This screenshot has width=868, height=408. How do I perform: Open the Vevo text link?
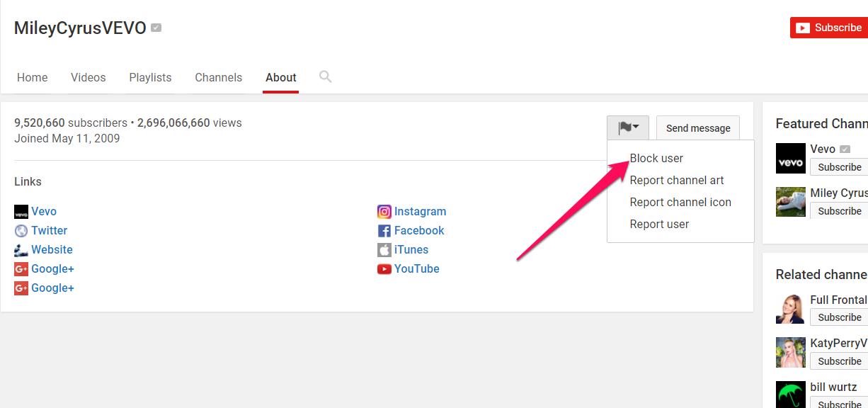[44, 211]
